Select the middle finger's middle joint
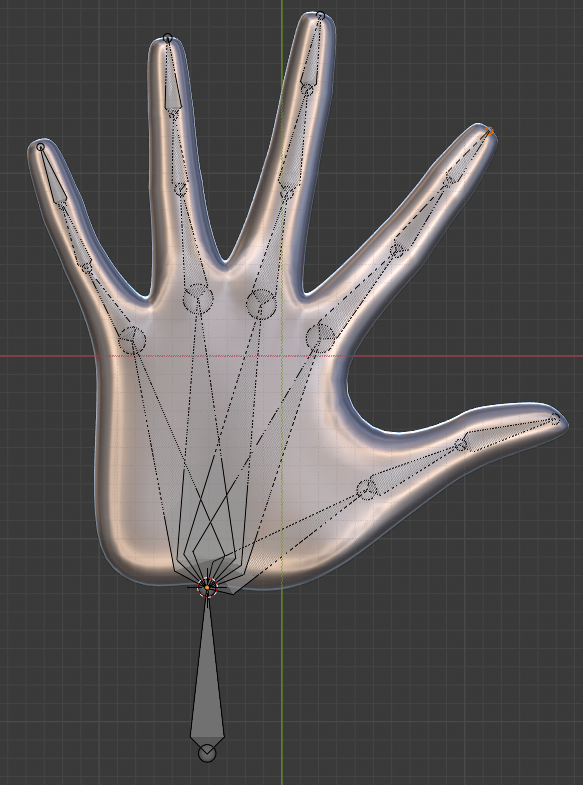The height and width of the screenshot is (785, 583). (x=287, y=192)
